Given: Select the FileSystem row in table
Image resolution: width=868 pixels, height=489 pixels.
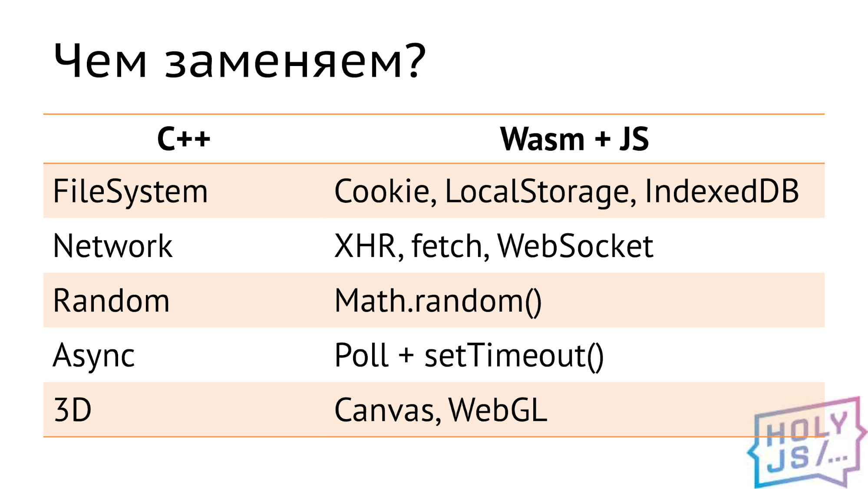Looking at the screenshot, I should (434, 190).
